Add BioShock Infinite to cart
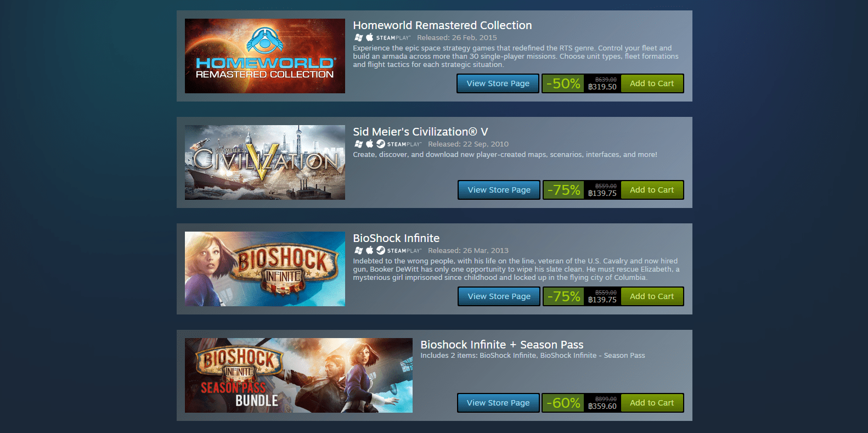This screenshot has width=868, height=433. pos(652,296)
